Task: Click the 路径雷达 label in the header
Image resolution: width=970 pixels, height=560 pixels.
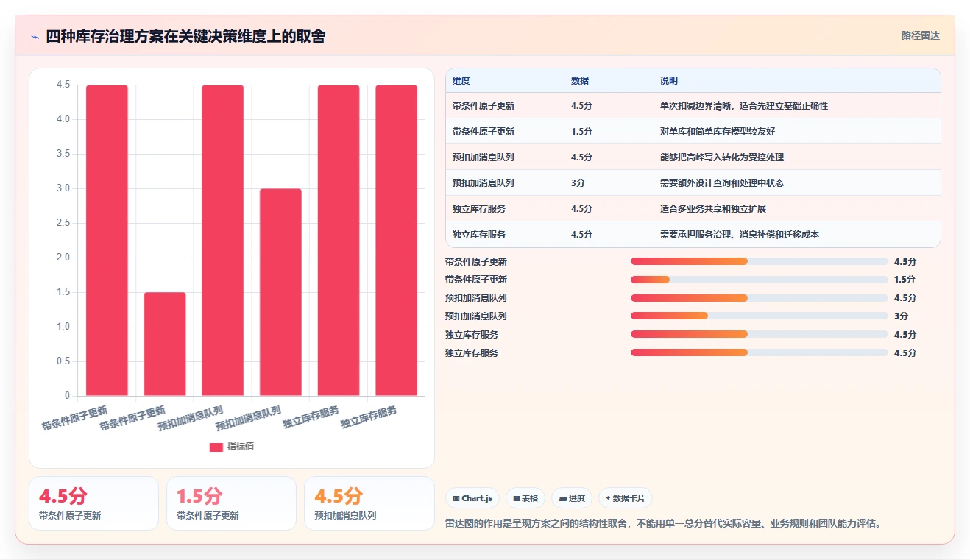Action: (921, 35)
